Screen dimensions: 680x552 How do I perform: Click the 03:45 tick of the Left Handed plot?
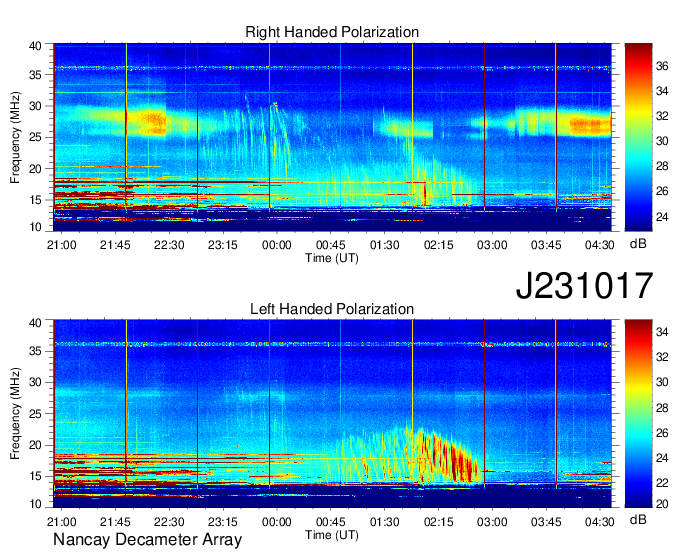[x=546, y=522]
